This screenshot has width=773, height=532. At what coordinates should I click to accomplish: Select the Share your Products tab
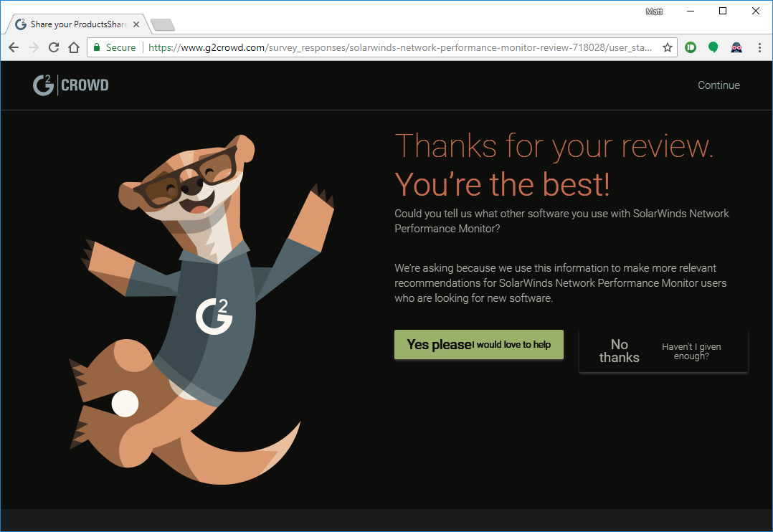pyautogui.click(x=77, y=24)
